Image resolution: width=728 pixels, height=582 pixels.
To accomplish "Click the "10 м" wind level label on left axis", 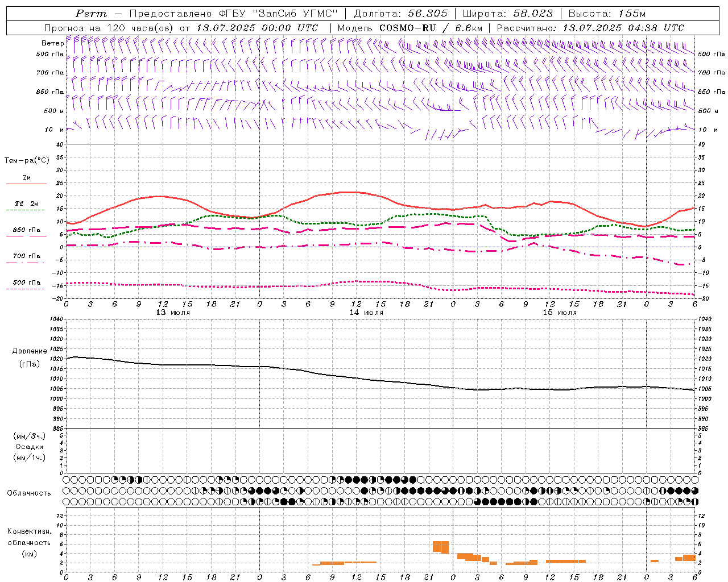I will point(55,130).
